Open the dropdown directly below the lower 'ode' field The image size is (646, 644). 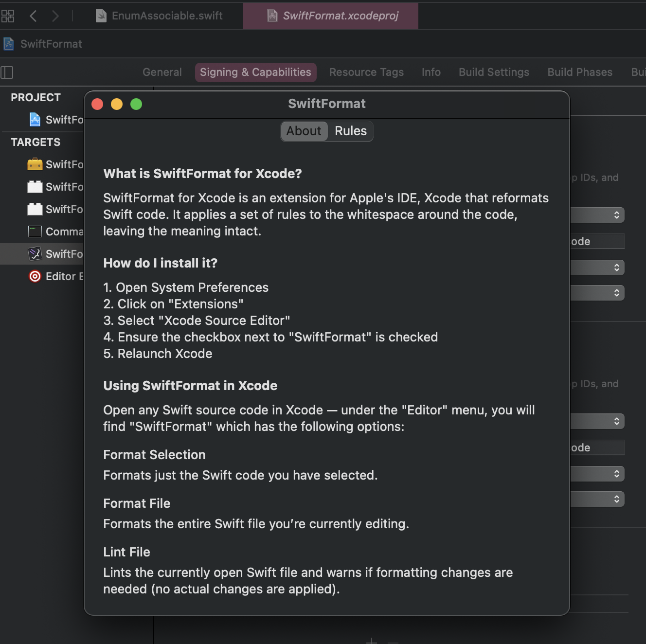(x=597, y=474)
